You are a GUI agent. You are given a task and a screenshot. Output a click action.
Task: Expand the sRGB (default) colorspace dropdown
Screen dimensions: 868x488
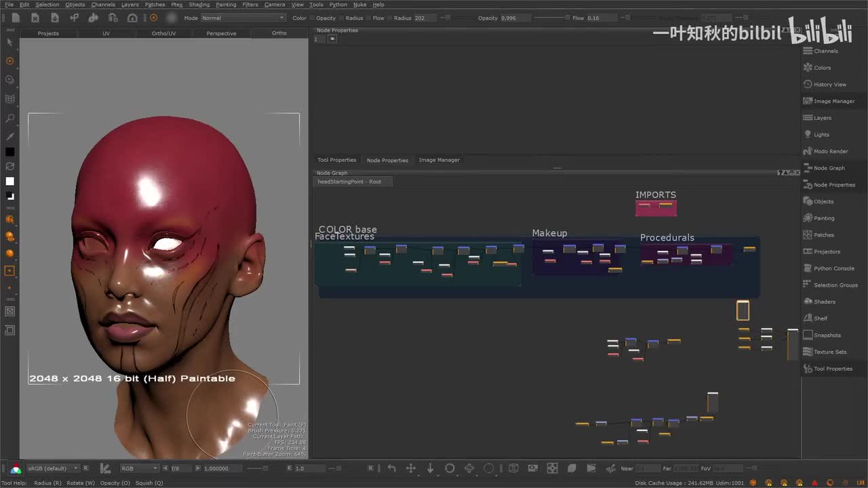[52, 468]
